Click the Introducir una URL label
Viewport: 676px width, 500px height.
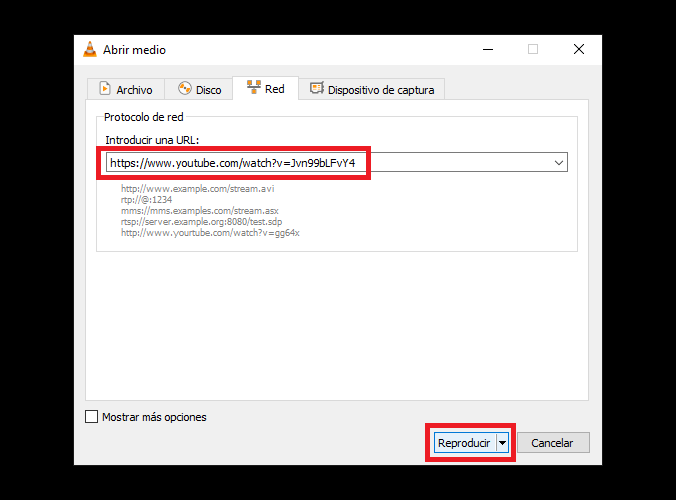[152, 140]
